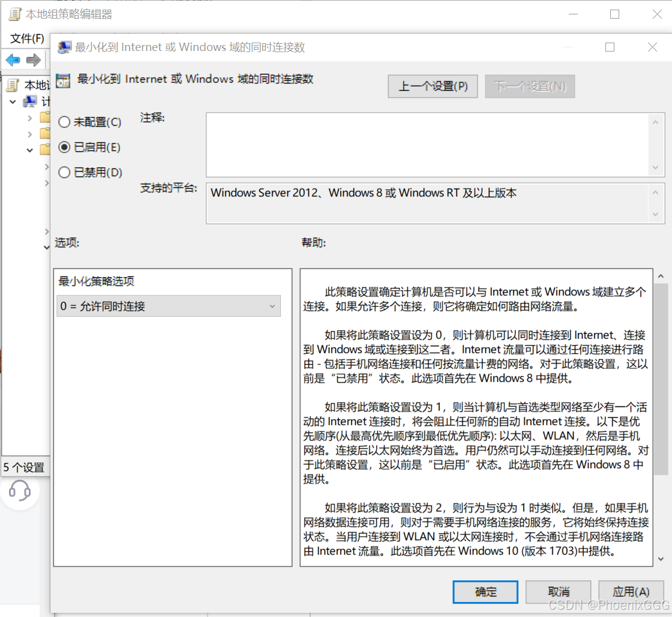672x617 pixels.
Task: Click inside the 注释 comment text box
Action: click(428, 145)
